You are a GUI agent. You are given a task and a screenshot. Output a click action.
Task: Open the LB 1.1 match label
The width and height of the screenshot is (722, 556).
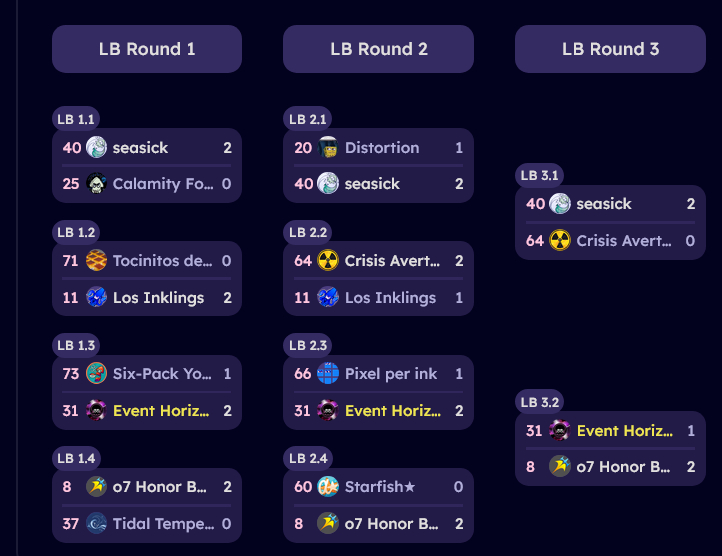[76, 119]
